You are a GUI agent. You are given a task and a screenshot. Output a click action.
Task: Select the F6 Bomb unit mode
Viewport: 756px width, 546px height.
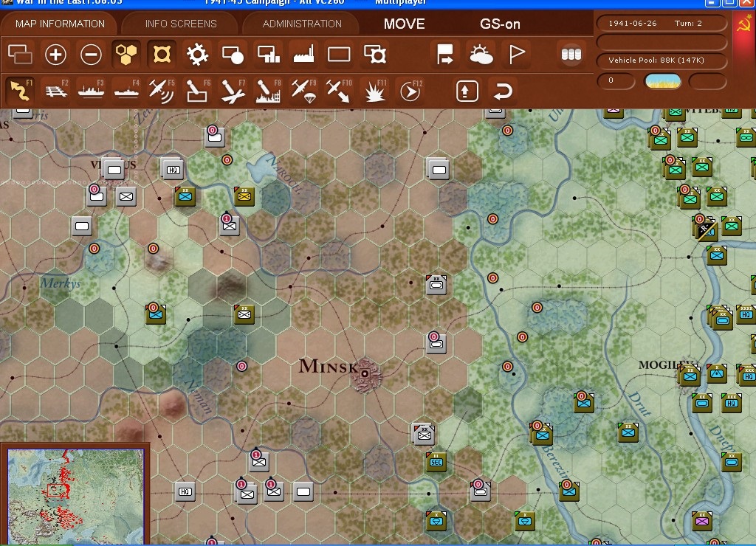(x=198, y=91)
